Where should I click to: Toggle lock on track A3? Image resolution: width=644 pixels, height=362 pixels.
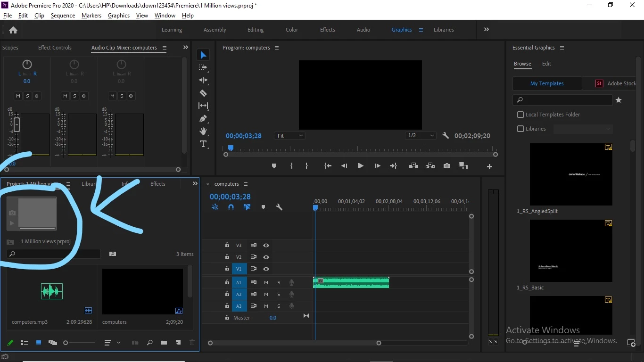227,306
